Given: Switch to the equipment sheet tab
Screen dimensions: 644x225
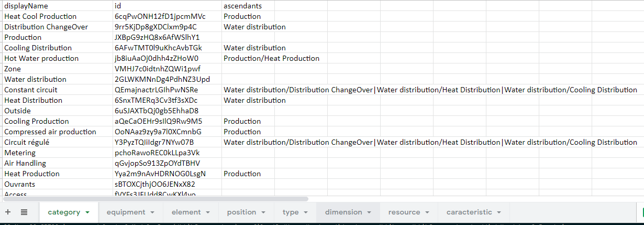Looking at the screenshot, I should (126, 212).
